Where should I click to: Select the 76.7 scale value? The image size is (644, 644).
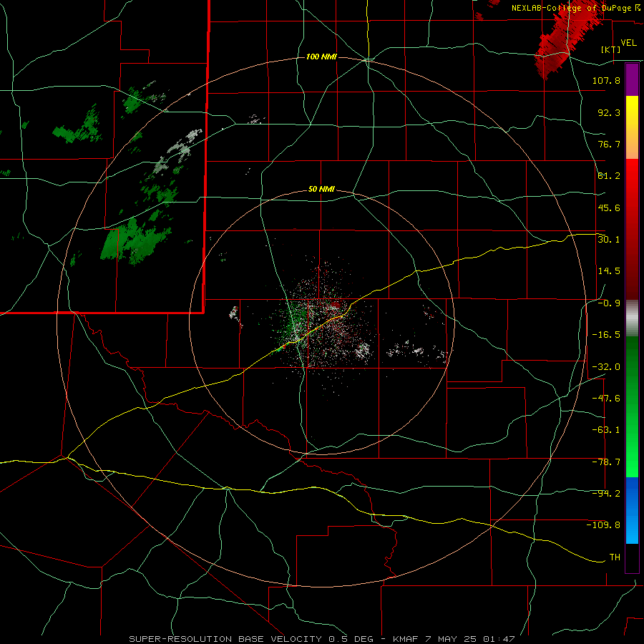[x=609, y=144]
